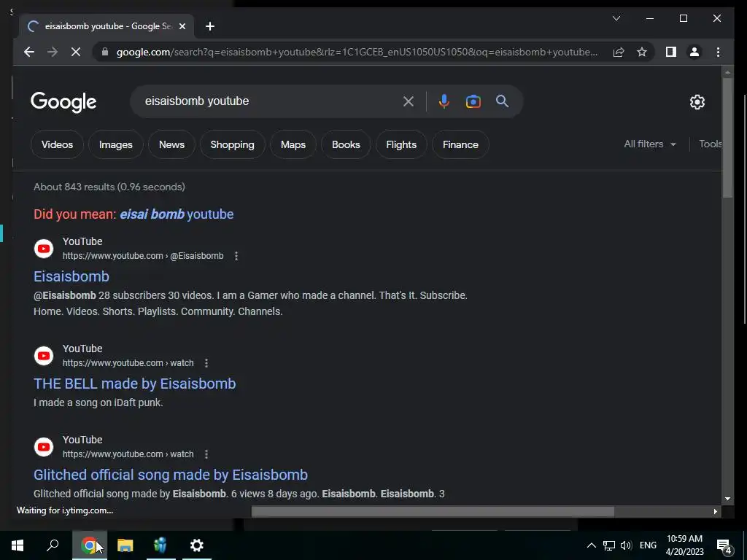This screenshot has width=747, height=560.
Task: Follow the 'eisai bomb youtube' suggestion
Action: click(x=177, y=214)
